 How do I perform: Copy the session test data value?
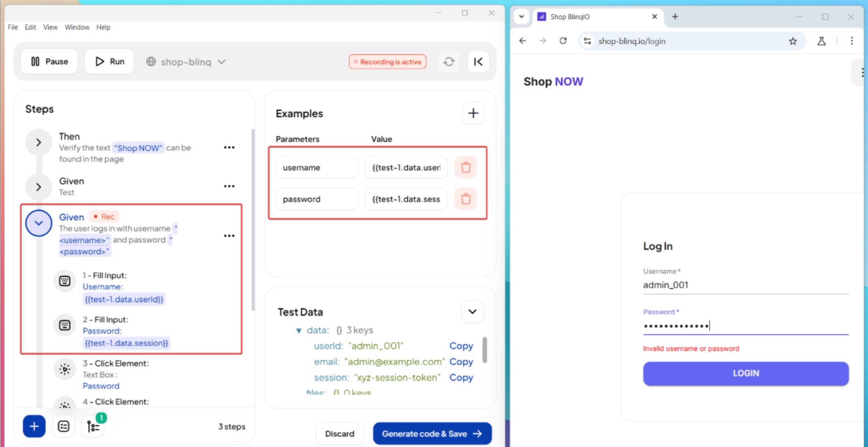click(x=461, y=377)
